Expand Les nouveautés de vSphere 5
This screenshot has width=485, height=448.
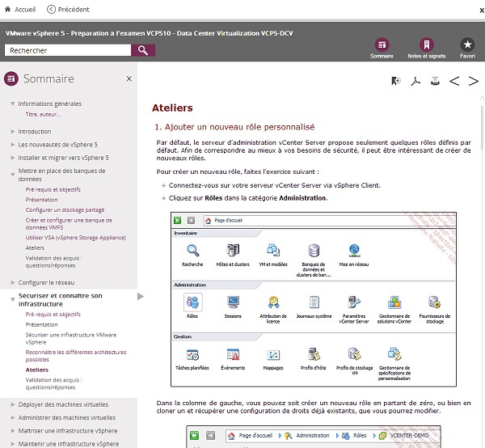13,145
